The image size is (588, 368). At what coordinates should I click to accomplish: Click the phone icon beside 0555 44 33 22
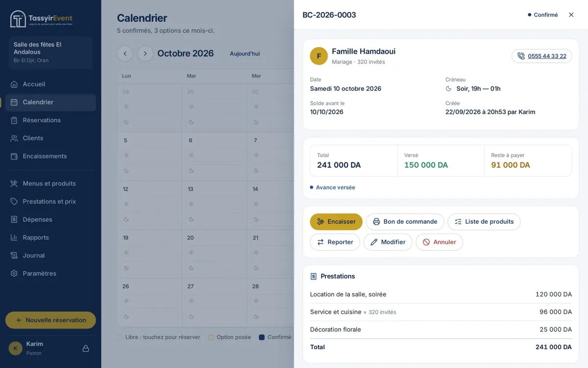pos(521,56)
